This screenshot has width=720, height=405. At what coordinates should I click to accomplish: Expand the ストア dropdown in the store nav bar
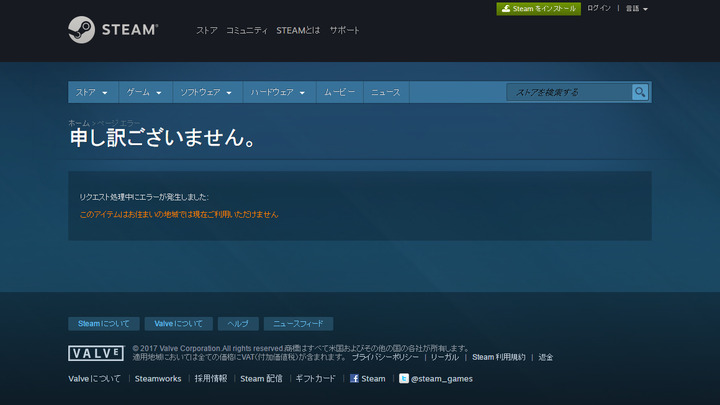tap(93, 92)
